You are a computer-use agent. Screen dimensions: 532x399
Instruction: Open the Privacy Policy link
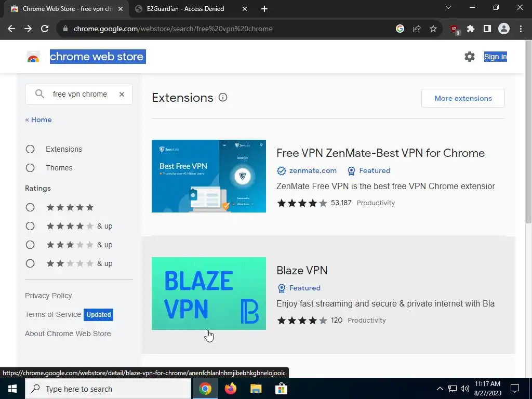tap(48, 296)
